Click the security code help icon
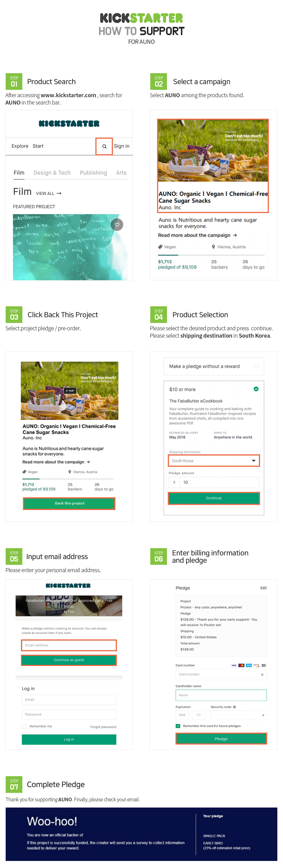This screenshot has height=868, width=283. [x=234, y=707]
